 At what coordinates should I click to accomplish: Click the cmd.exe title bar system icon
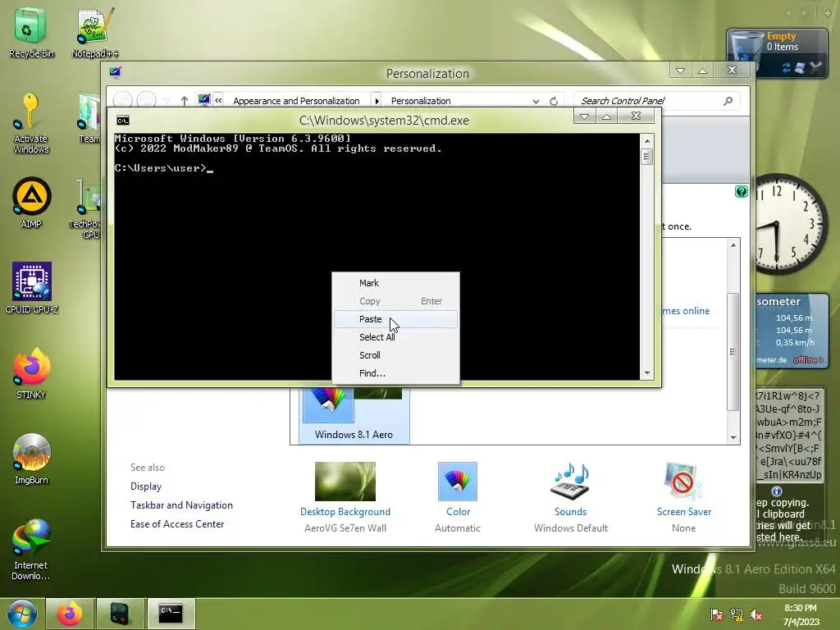[x=123, y=121]
